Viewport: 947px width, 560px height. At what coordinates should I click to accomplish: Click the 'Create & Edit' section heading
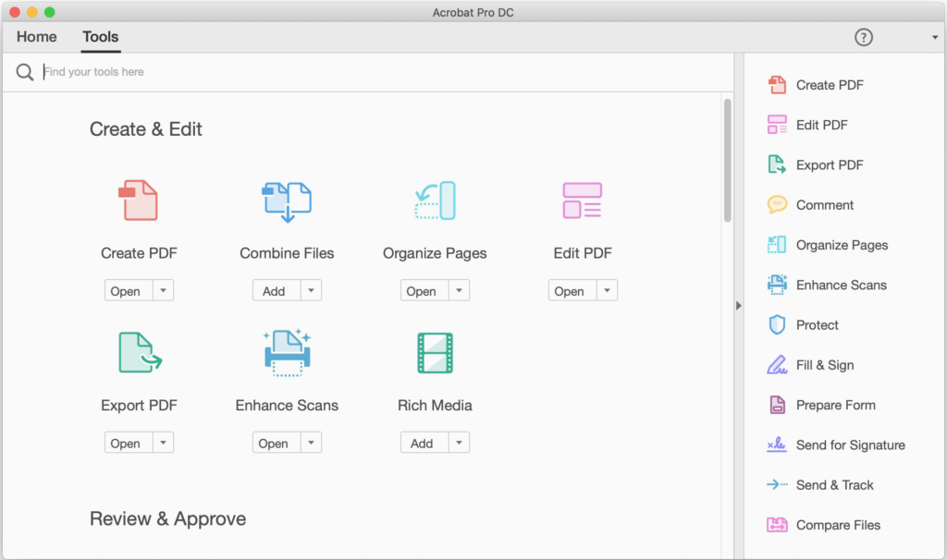[145, 129]
